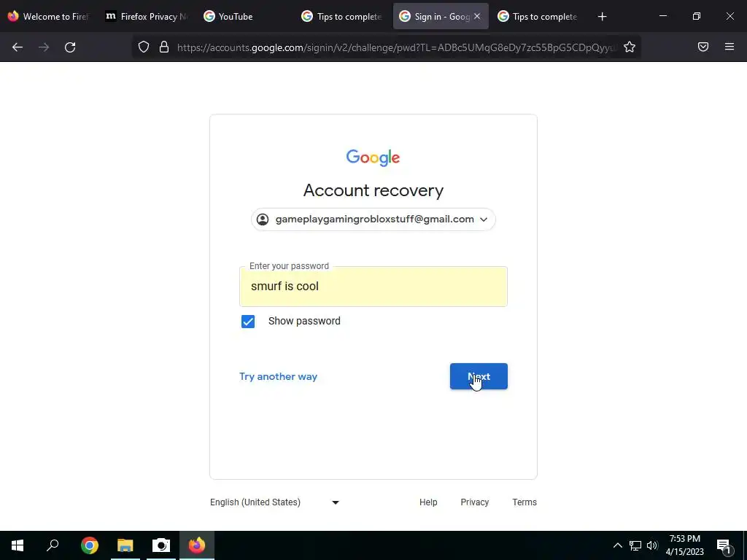Open the Help link
This screenshot has width=747, height=560.
tap(428, 502)
